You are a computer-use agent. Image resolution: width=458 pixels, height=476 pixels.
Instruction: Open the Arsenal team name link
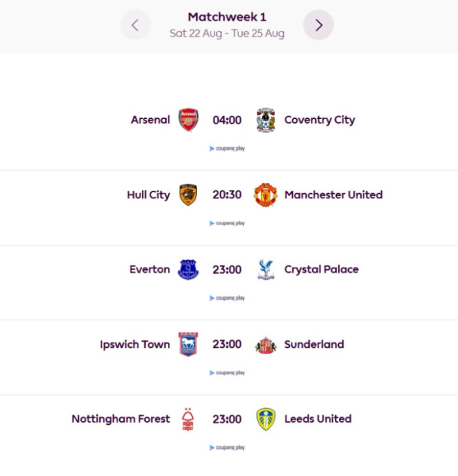coord(150,120)
